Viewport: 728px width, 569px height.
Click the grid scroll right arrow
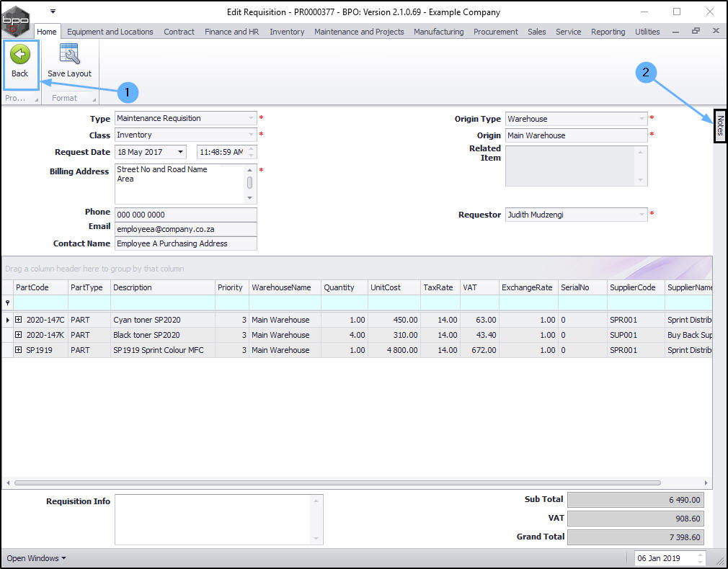(706, 483)
